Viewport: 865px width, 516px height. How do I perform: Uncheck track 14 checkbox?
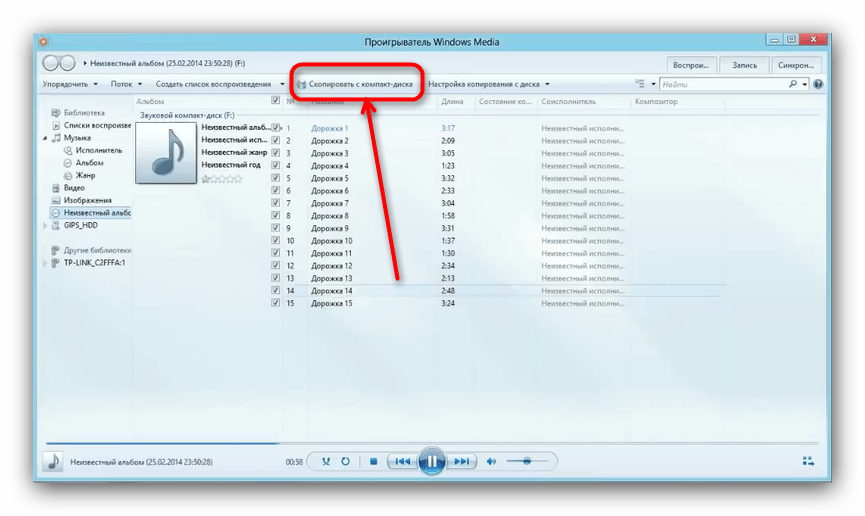pyautogui.click(x=275, y=290)
